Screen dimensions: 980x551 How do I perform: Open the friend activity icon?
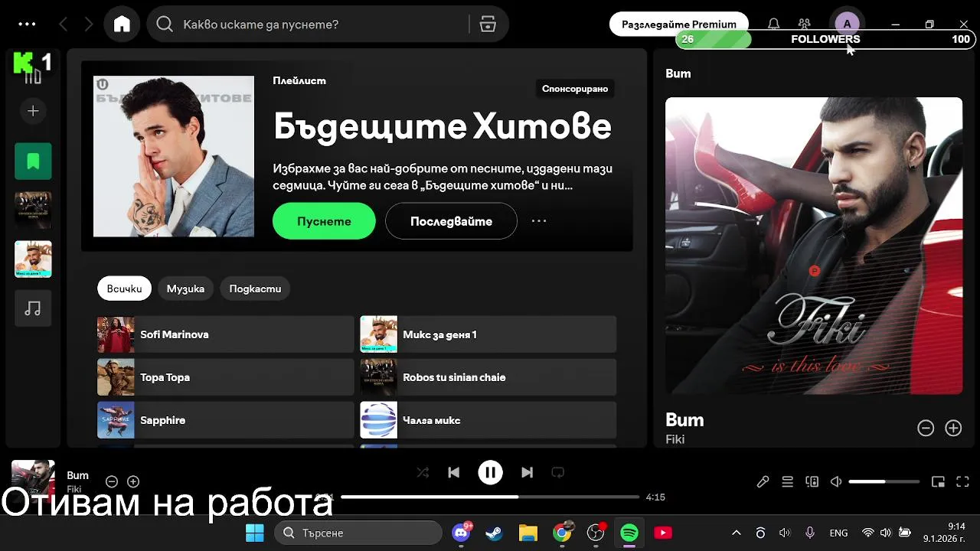tap(804, 24)
